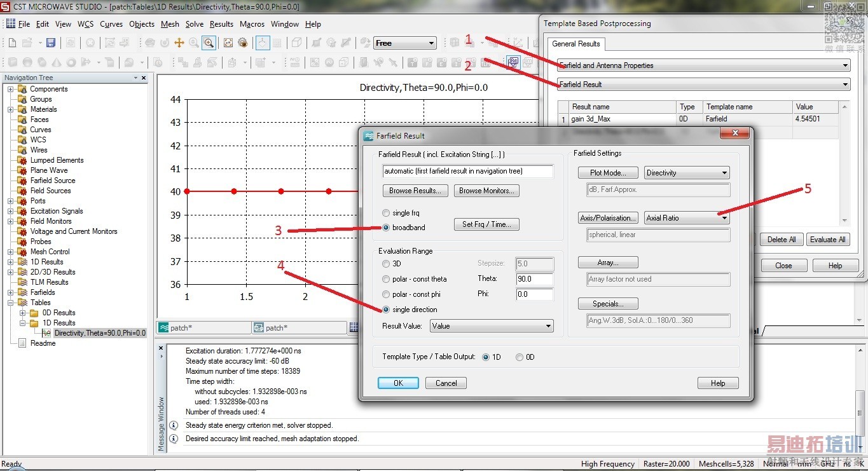Select the Field Monitors tree folder

(51, 221)
